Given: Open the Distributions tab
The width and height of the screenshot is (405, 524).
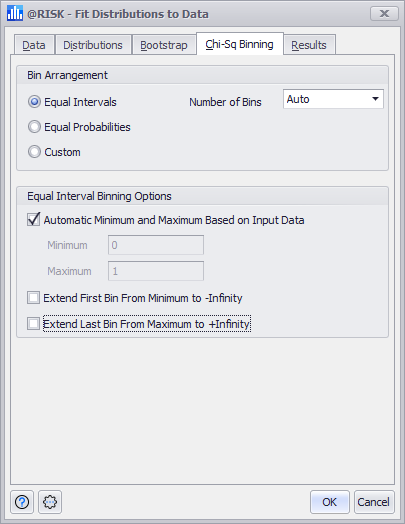Looking at the screenshot, I should pos(93,45).
